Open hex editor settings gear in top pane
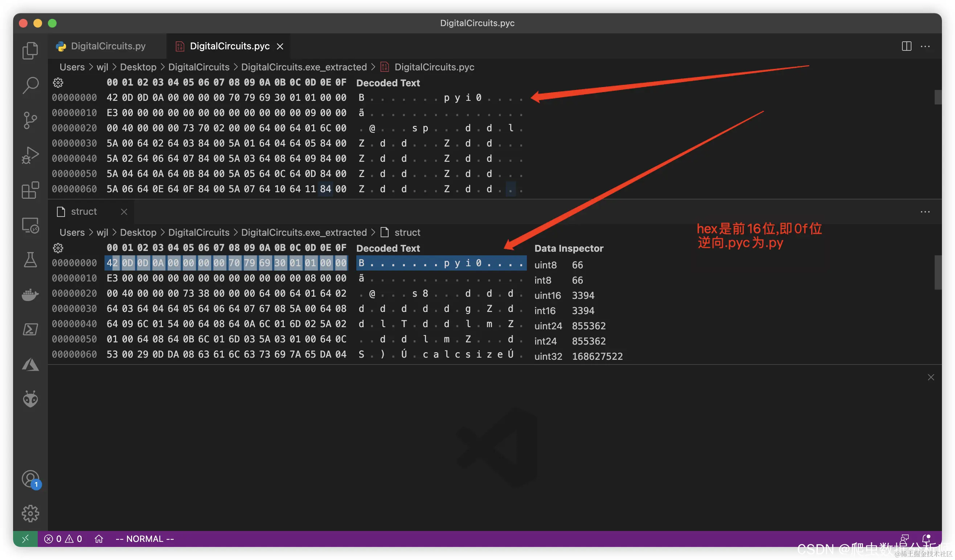Image resolution: width=955 pixels, height=560 pixels. tap(58, 83)
